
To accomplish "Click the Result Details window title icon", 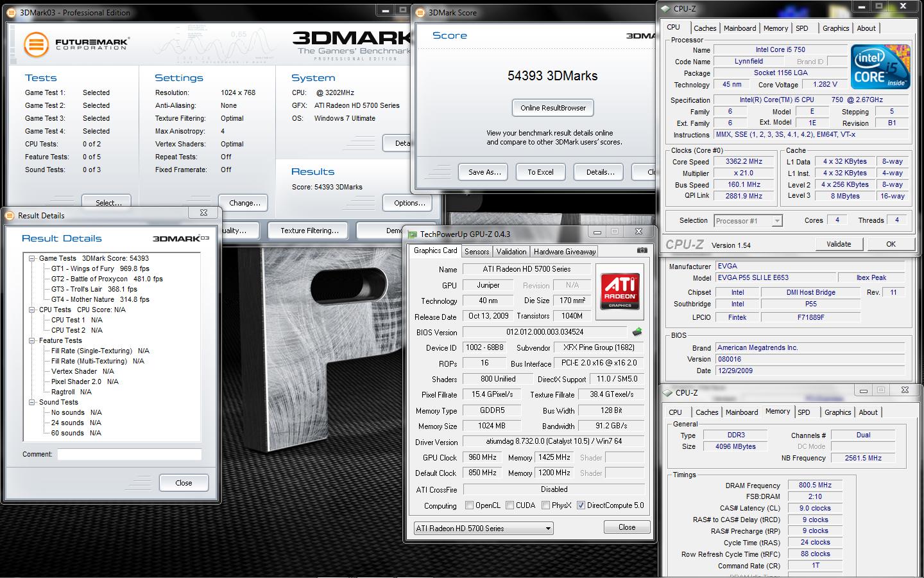I will coord(10,215).
